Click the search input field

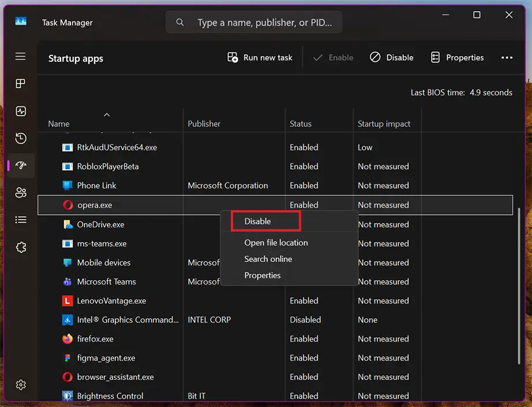[x=254, y=23]
